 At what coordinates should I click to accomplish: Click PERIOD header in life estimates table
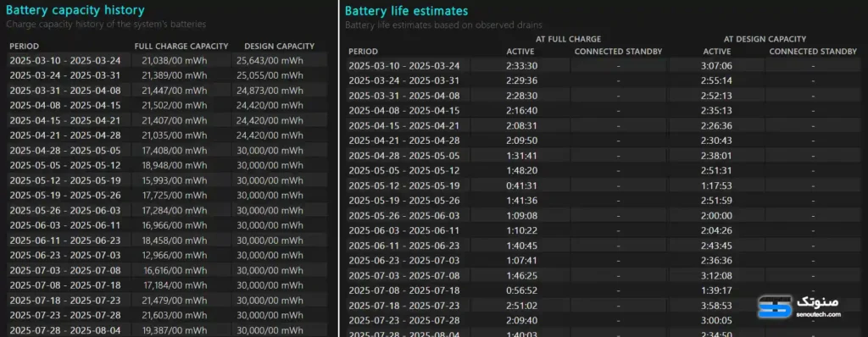pyautogui.click(x=363, y=52)
